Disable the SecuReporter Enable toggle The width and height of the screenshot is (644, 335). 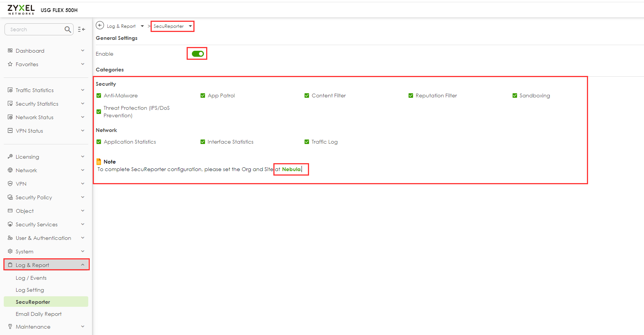pyautogui.click(x=198, y=54)
